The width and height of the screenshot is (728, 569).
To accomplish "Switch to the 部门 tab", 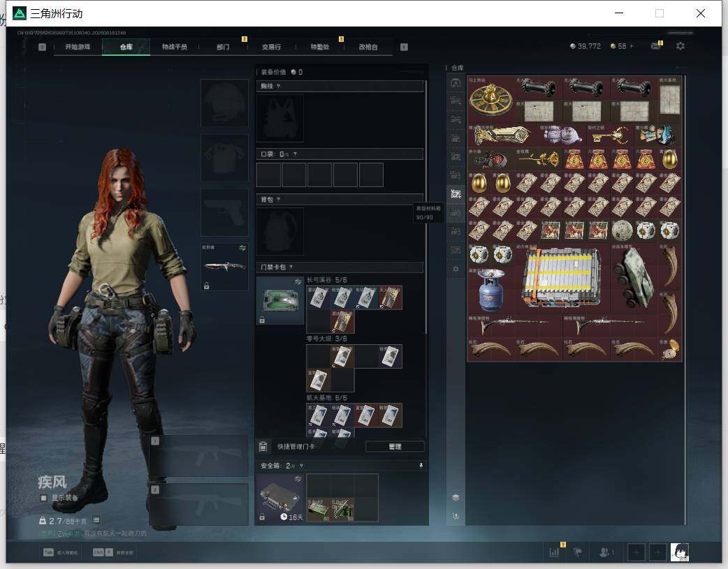I will click(223, 47).
